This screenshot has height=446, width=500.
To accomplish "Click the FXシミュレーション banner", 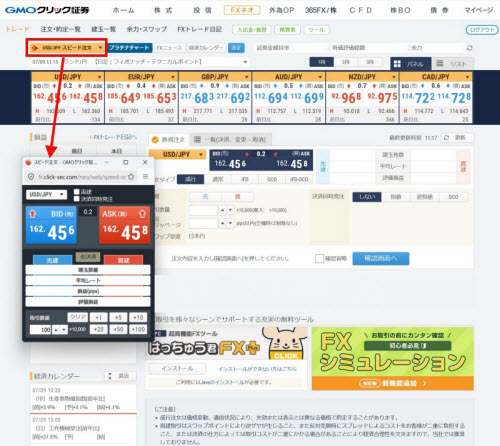I will [393, 359].
